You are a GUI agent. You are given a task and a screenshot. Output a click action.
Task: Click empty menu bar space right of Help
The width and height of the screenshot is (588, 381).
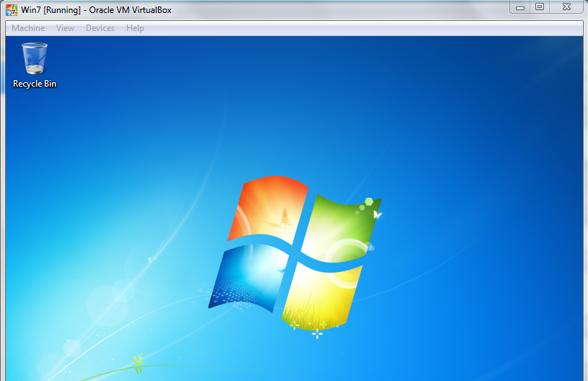point(361,28)
